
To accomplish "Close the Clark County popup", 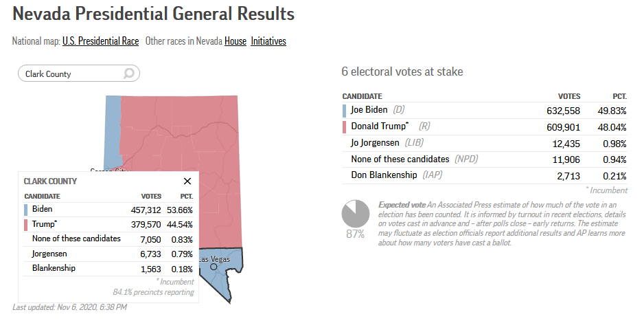I will coord(187,181).
